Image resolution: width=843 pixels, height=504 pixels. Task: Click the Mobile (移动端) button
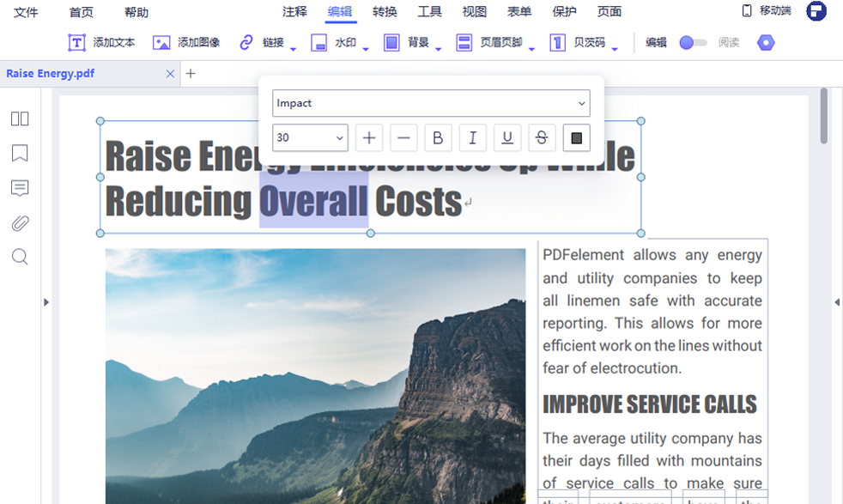pos(767,11)
